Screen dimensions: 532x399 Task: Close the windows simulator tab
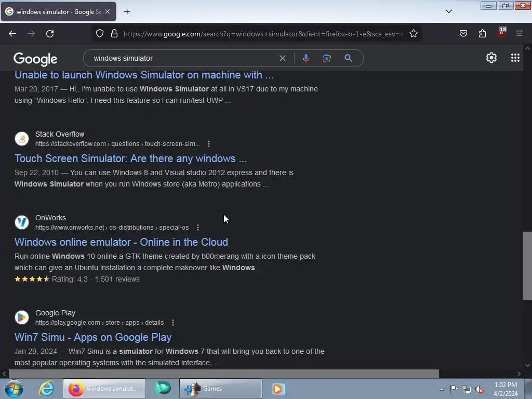[x=108, y=11]
